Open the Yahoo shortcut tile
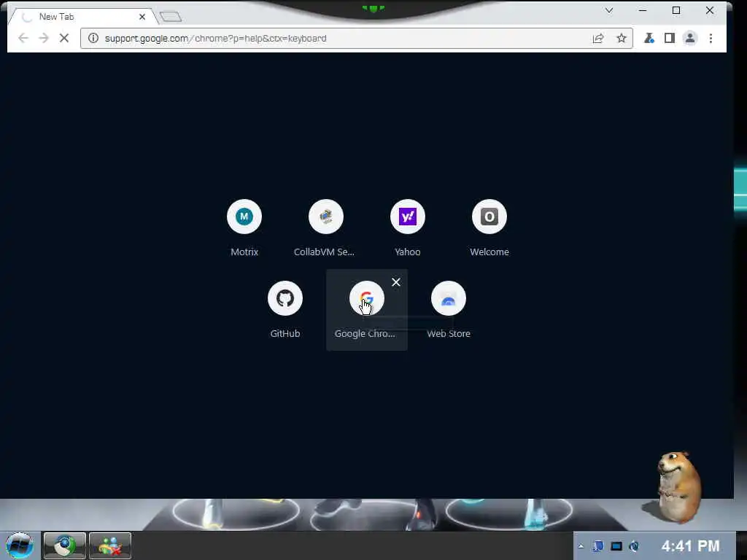Viewport: 747px width, 560px height. click(407, 228)
